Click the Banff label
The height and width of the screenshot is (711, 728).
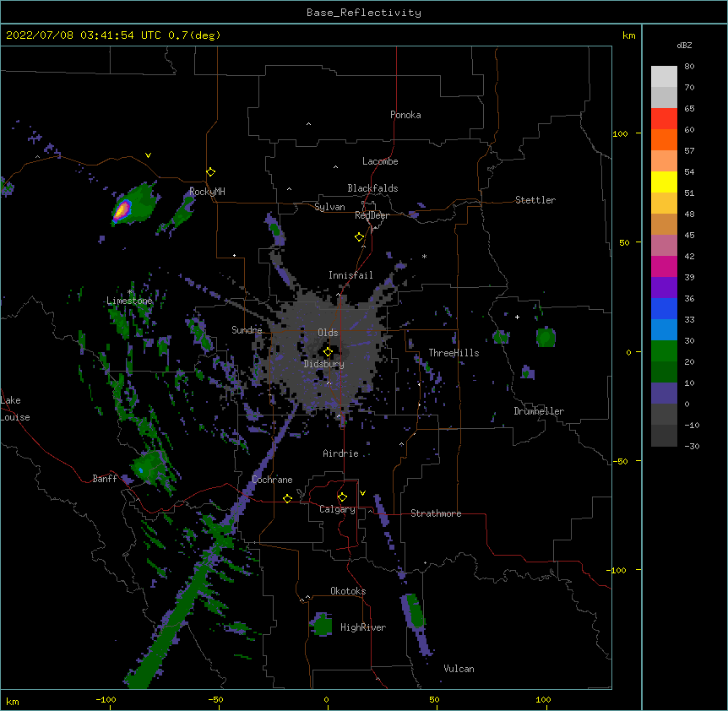(105, 479)
